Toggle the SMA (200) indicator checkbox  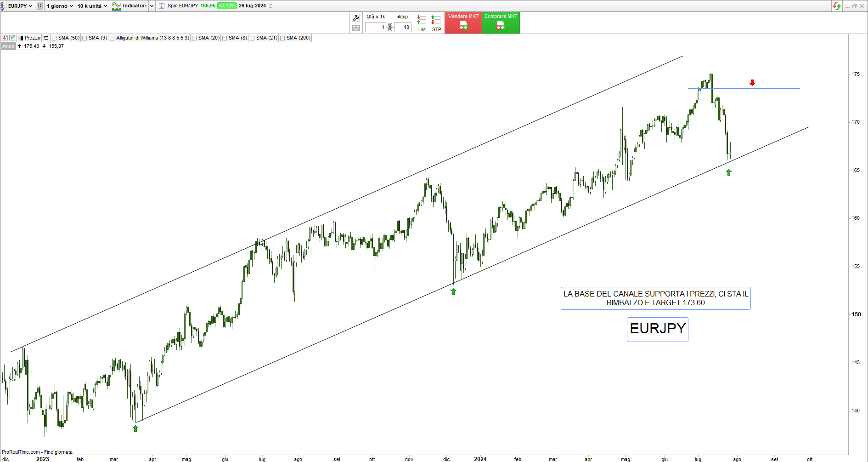pos(282,38)
